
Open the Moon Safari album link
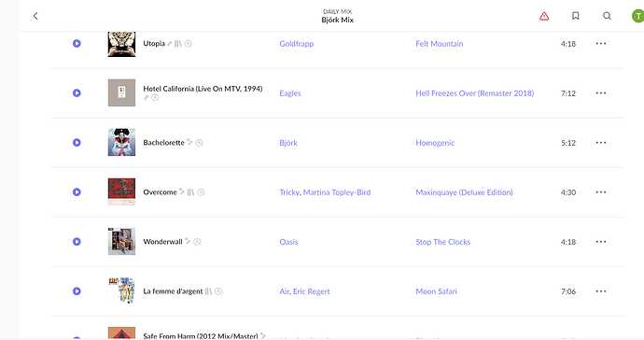436,291
